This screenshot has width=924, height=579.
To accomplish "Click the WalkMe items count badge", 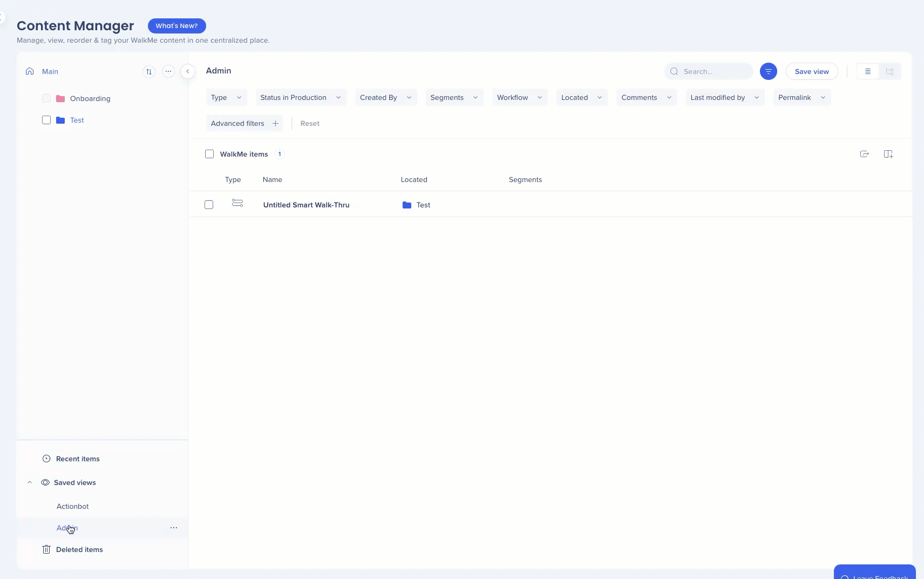I will (x=280, y=154).
